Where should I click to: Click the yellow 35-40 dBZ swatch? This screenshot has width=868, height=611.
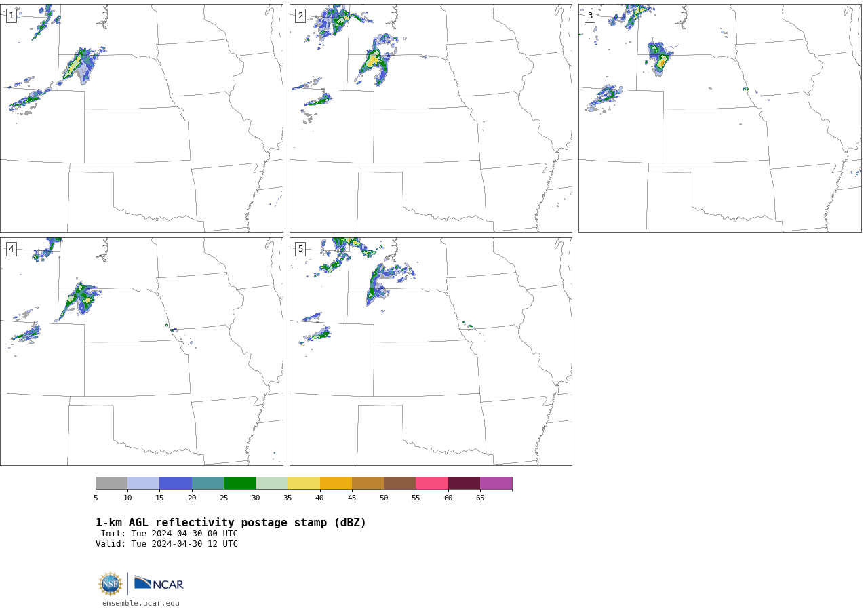pos(304,483)
